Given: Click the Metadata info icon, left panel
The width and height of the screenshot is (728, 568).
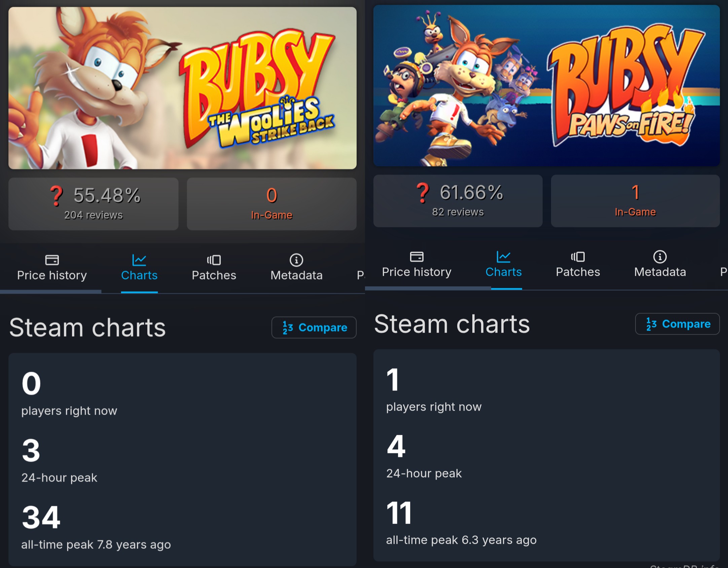Looking at the screenshot, I should coord(296,260).
